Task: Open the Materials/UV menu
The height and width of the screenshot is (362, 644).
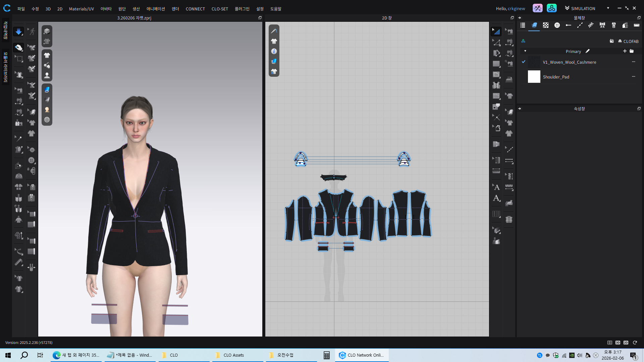Action: [81, 9]
